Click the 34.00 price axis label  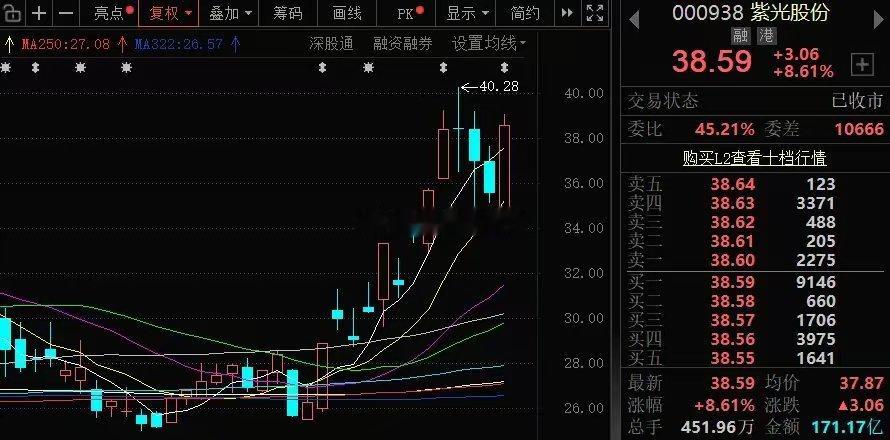[584, 228]
